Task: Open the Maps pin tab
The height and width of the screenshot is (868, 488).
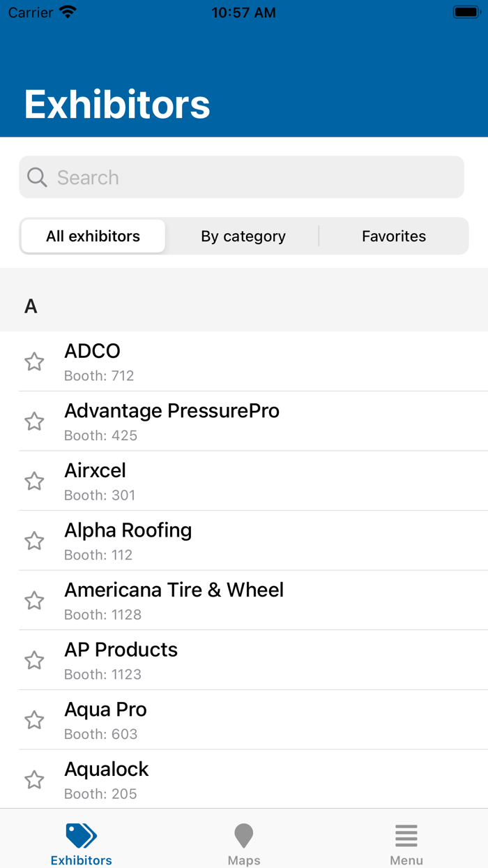Action: pyautogui.click(x=243, y=843)
